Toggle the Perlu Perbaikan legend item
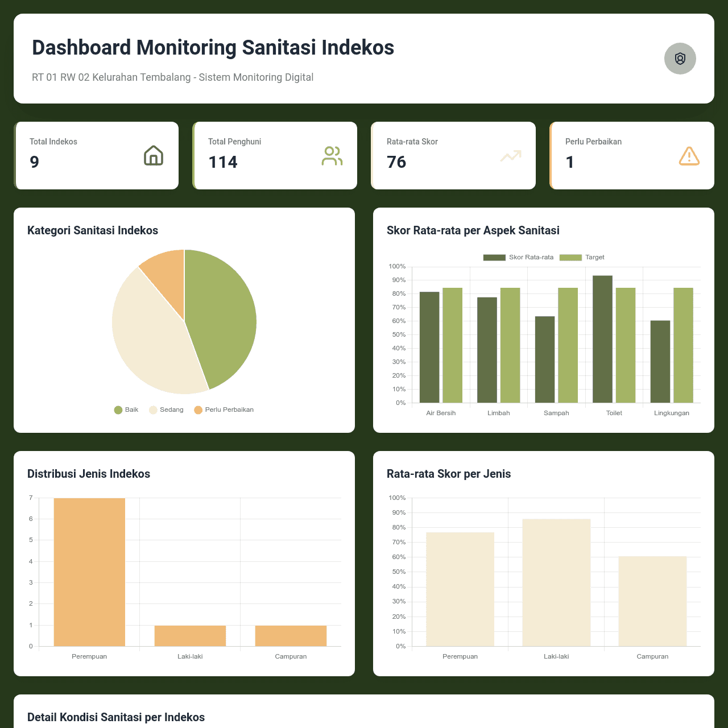728x728 pixels. coord(224,409)
